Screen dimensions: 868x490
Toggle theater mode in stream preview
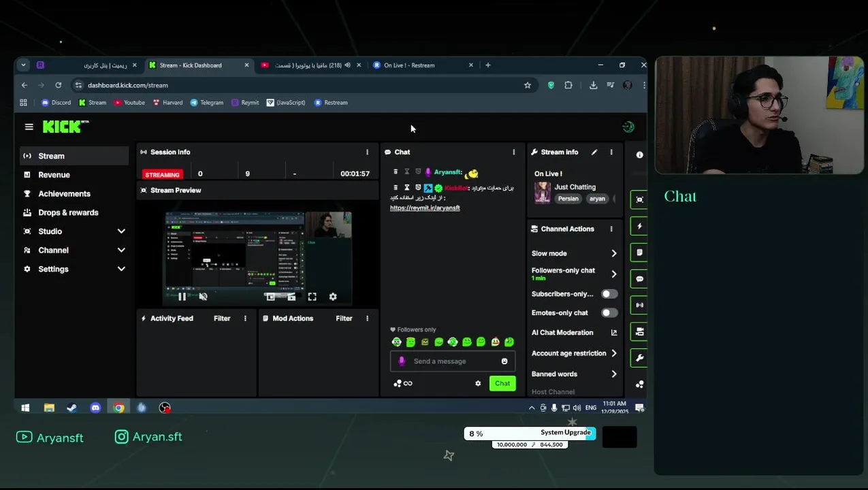291,297
